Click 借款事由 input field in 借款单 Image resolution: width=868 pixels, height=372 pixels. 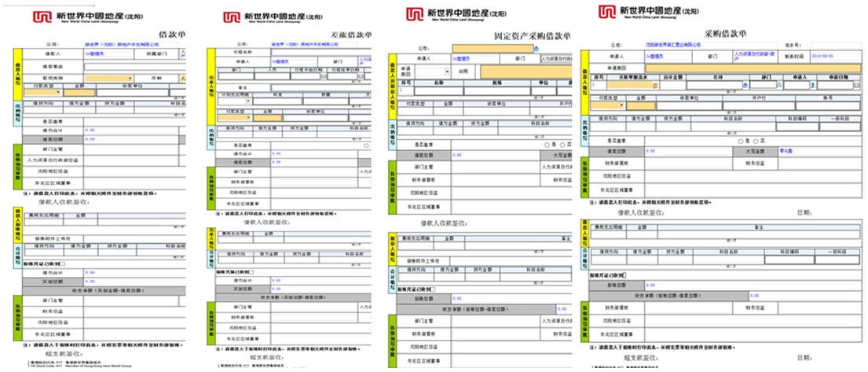(x=135, y=67)
